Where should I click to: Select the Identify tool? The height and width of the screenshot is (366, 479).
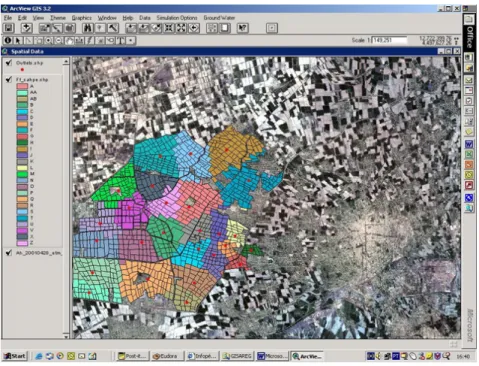tap(8, 41)
